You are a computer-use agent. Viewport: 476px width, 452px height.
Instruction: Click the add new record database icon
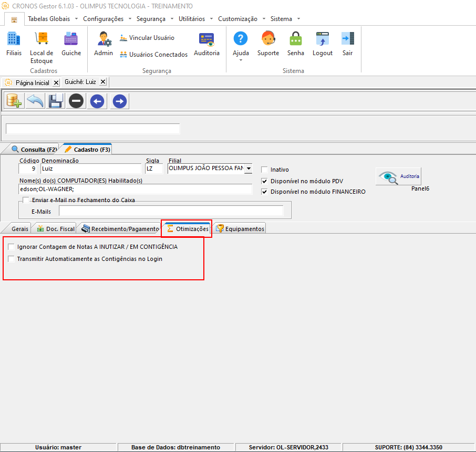point(14,101)
